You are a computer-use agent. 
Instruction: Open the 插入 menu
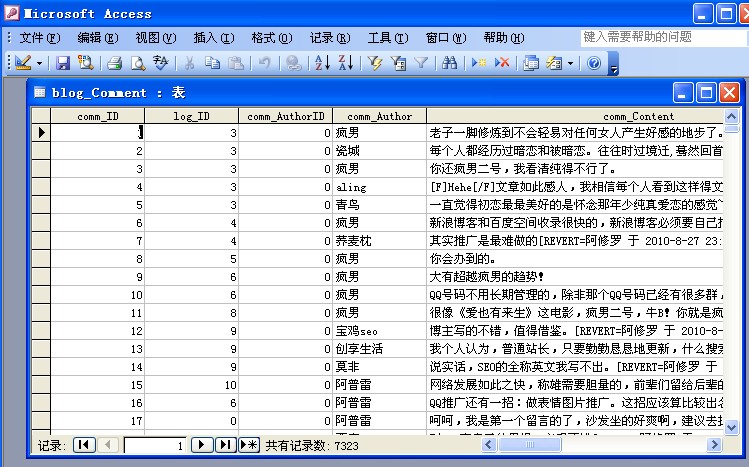pos(214,38)
